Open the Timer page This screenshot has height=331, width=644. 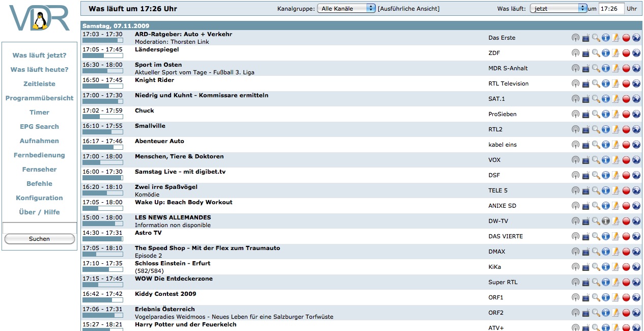[39, 112]
